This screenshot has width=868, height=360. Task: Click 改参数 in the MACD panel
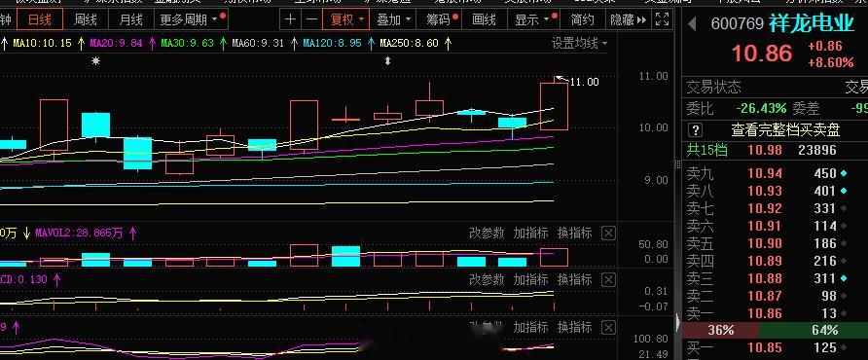pyautogui.click(x=487, y=279)
